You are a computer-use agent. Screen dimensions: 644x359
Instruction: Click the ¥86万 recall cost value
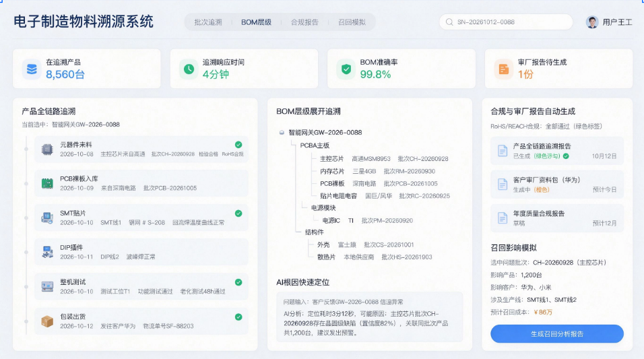pos(543,312)
